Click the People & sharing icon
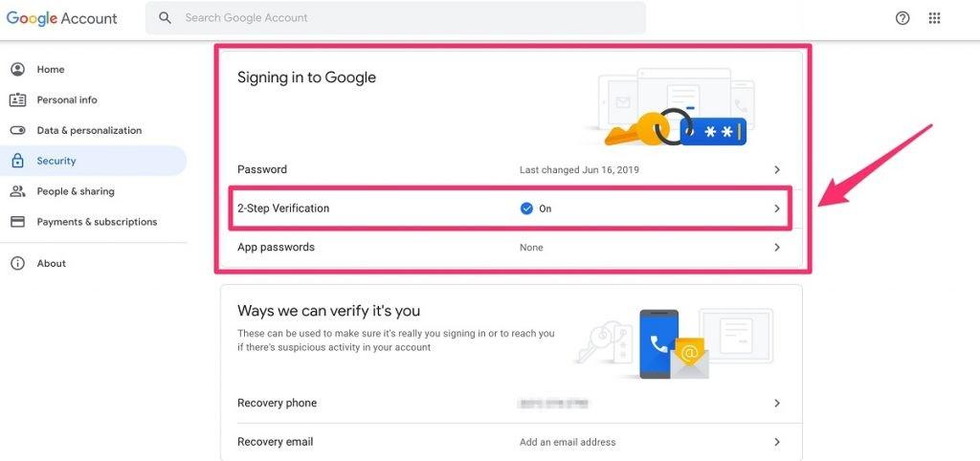Screen dimensions: 980x461 coord(17,191)
